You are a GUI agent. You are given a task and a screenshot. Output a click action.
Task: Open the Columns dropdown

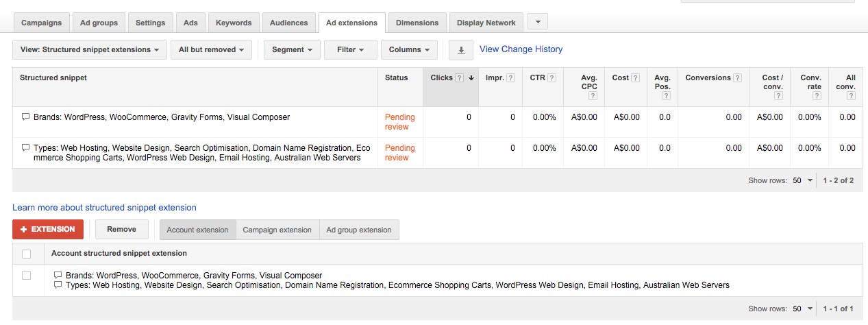409,50
